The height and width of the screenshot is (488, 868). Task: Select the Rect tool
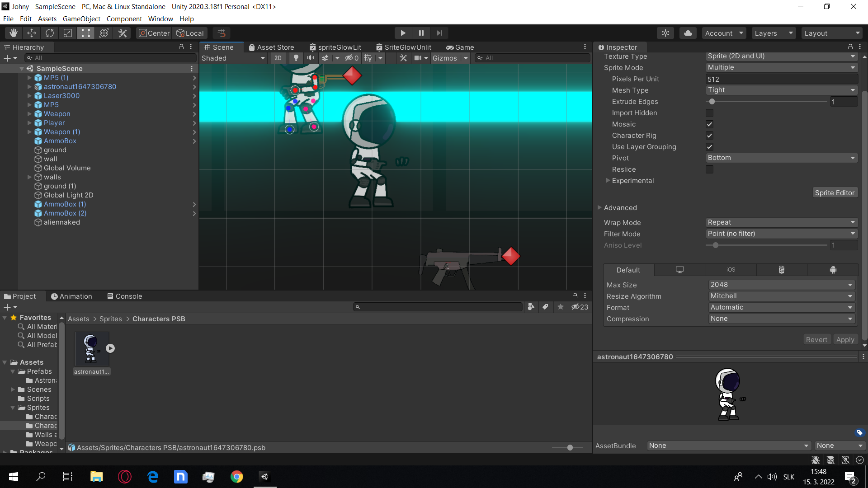point(86,33)
